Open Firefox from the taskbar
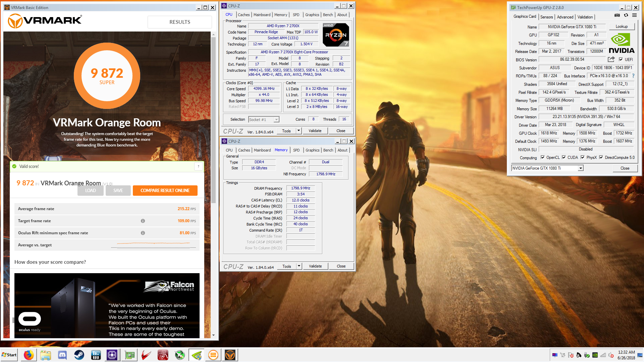The image size is (644, 362). point(29,355)
